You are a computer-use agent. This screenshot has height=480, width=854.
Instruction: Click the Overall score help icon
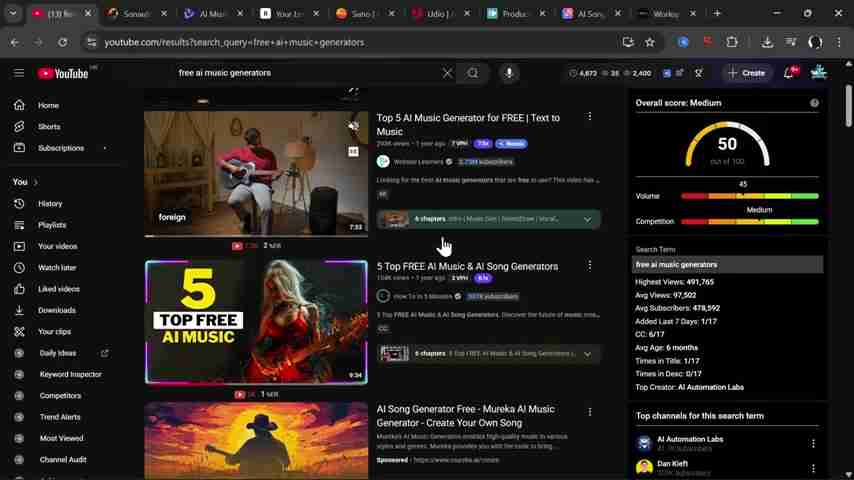814,103
